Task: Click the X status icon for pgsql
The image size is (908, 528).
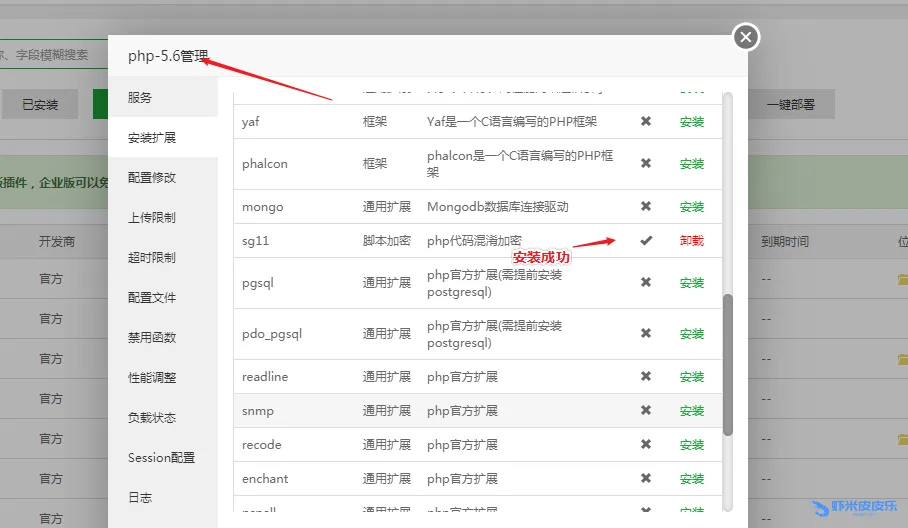Action: [646, 283]
